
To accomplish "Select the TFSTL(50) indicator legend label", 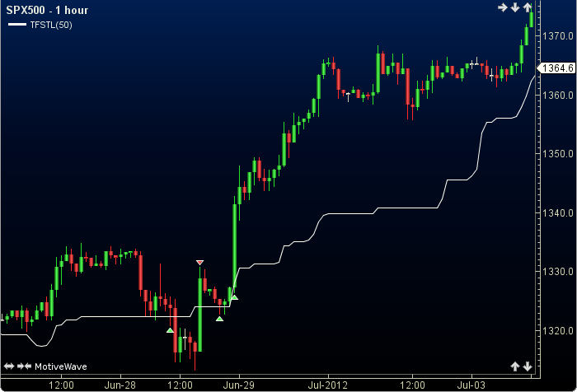I will click(x=51, y=25).
